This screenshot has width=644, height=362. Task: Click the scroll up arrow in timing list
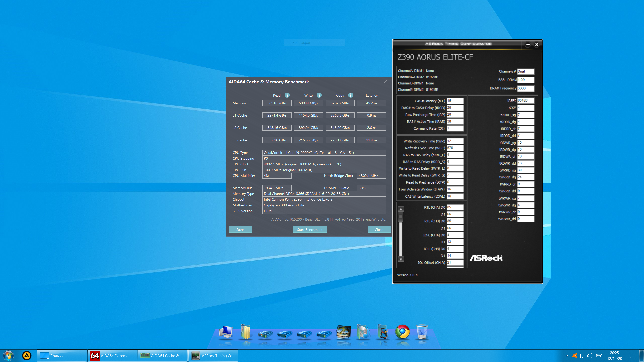(x=401, y=209)
